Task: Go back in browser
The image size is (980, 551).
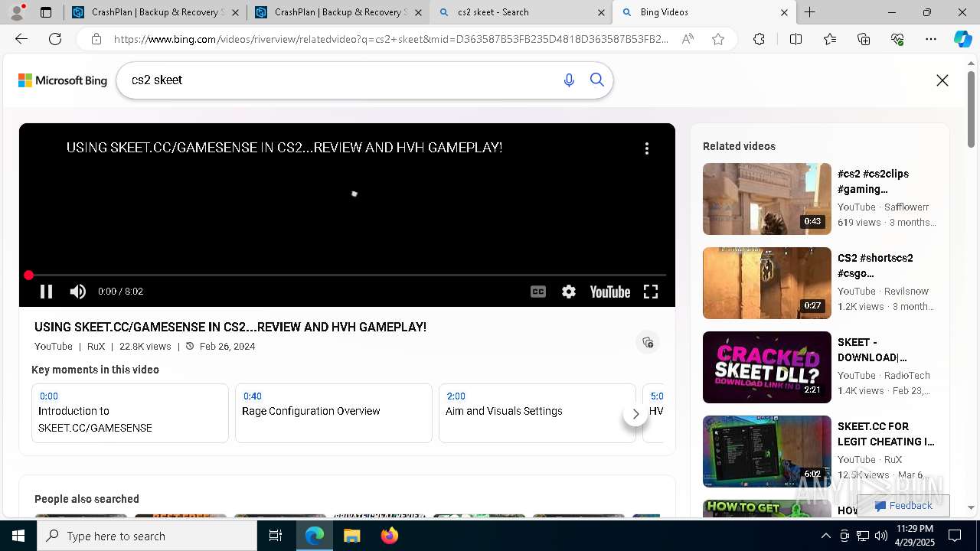Action: point(21,39)
